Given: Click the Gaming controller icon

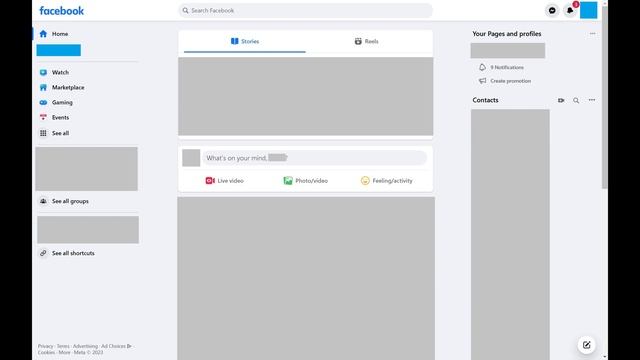Looking at the screenshot, I should (x=43, y=102).
